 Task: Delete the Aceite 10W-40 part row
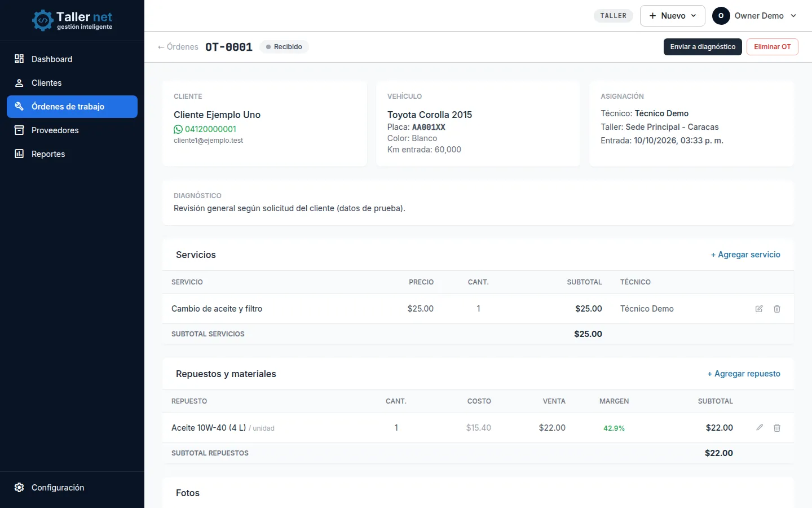[777, 428]
